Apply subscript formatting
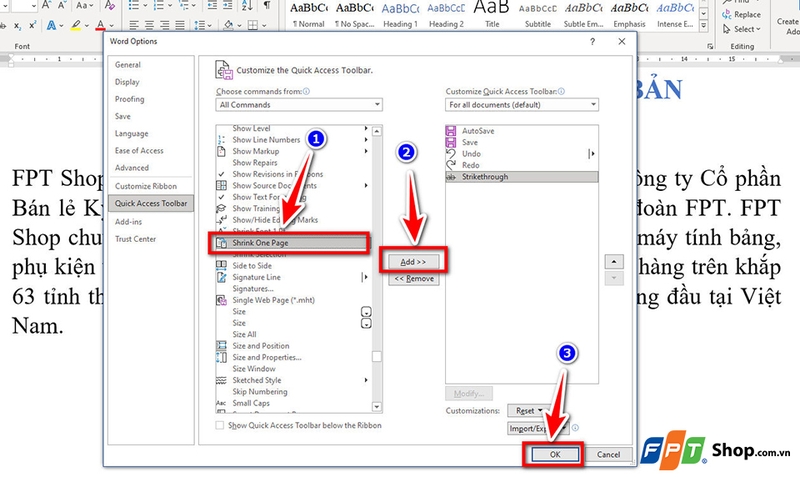 tap(18, 25)
